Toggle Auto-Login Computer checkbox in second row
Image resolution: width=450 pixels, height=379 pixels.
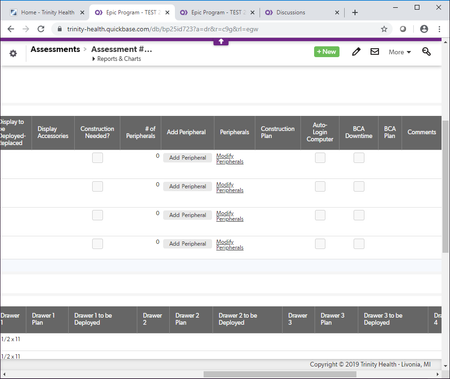[x=320, y=186]
